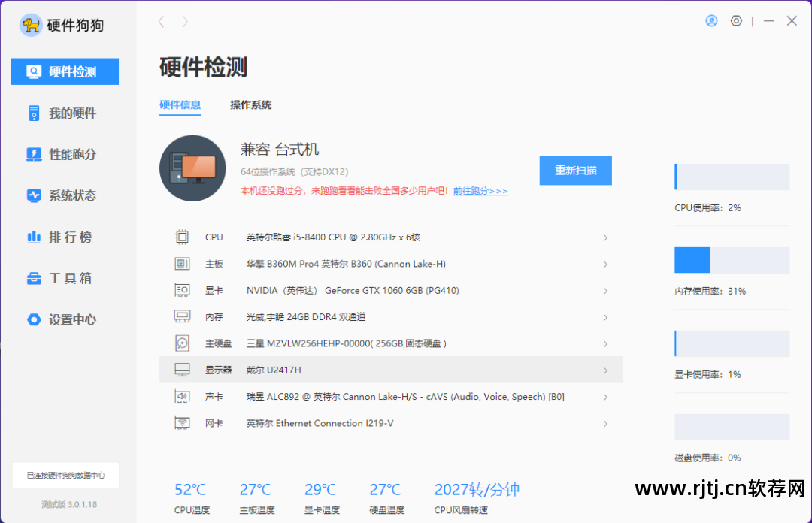Click the desktop computer illustration
The image size is (812, 523).
coord(192,168)
